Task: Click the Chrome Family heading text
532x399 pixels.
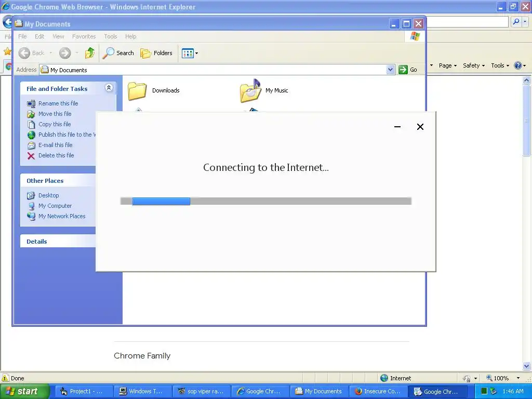Action: (x=142, y=355)
